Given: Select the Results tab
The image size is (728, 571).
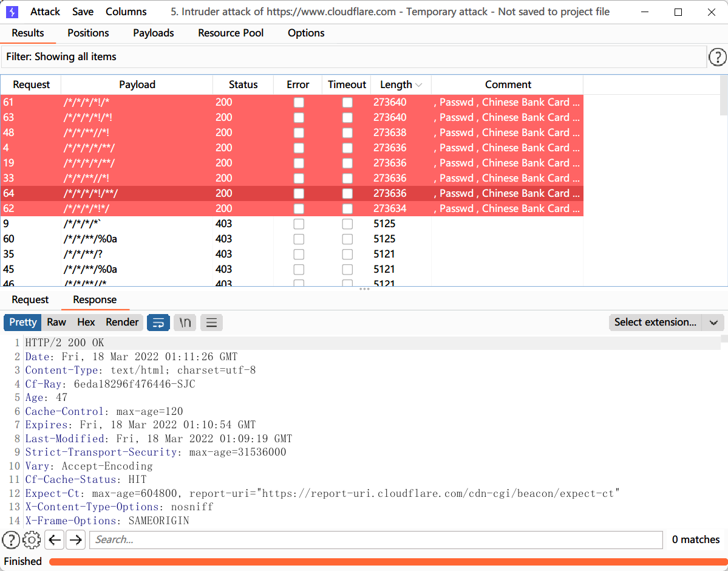Looking at the screenshot, I should 28,33.
